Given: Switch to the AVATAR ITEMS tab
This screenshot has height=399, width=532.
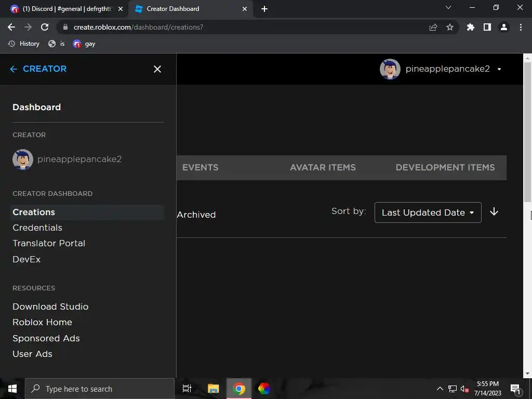Looking at the screenshot, I should [323, 168].
